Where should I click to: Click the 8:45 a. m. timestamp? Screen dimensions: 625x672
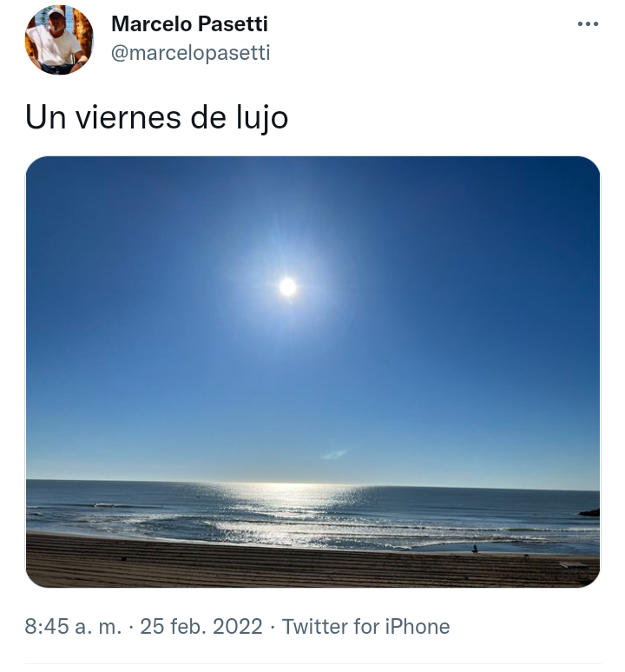[x=73, y=626]
